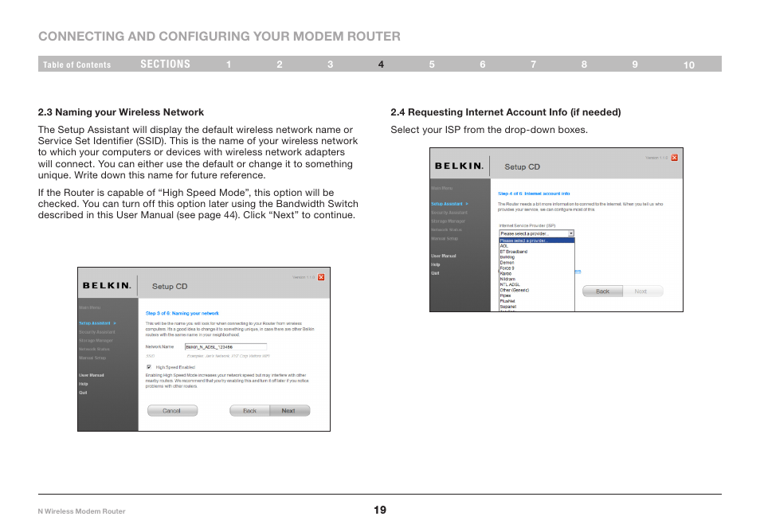
Task: Click Help in Step 3 window sidebar
Action: point(84,384)
